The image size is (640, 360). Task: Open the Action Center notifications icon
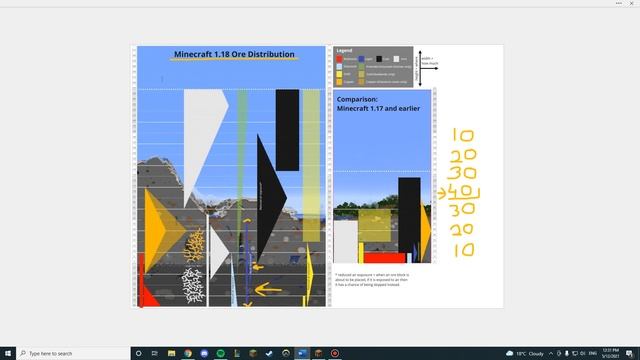coord(629,353)
